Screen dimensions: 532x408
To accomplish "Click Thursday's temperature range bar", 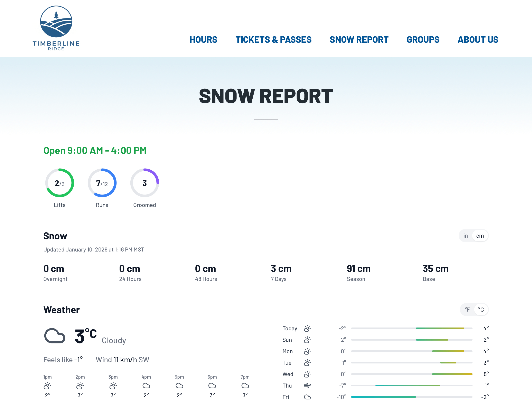I will 412,385.
